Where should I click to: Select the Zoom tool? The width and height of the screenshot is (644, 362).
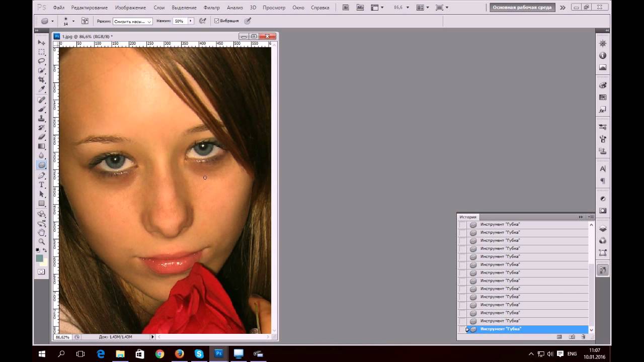click(42, 242)
